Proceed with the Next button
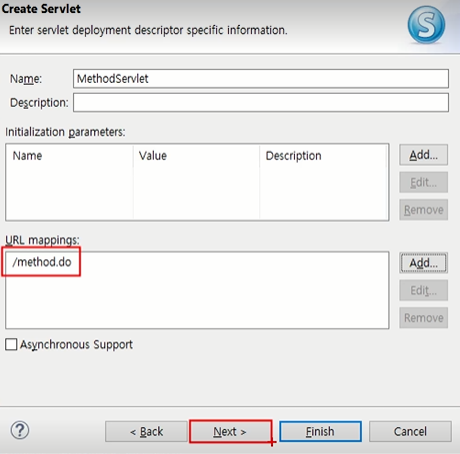Image resolution: width=460 pixels, height=454 pixels. point(230,432)
